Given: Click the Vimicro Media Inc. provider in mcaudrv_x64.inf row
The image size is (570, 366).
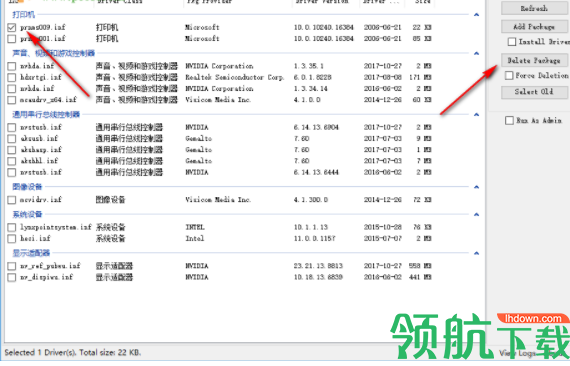Looking at the screenshot, I should 218,100.
